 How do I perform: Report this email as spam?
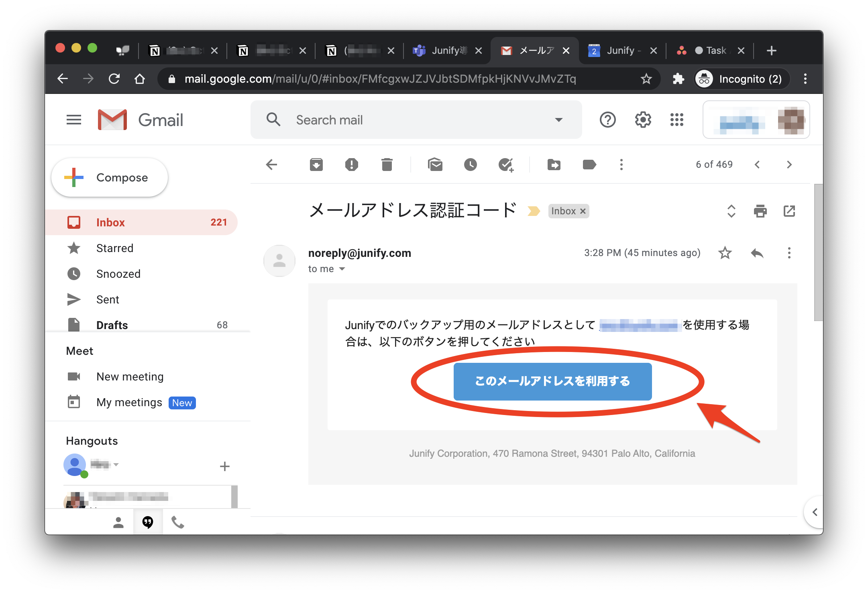tap(351, 165)
